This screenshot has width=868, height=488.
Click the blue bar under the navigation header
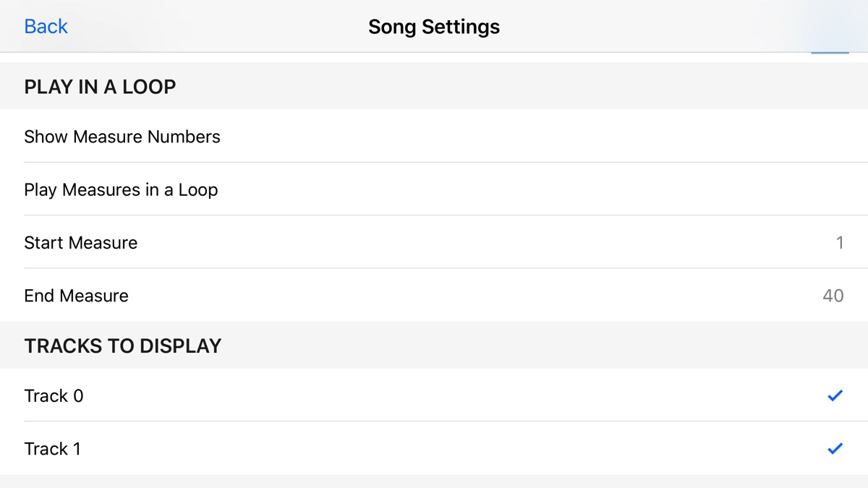(x=829, y=52)
